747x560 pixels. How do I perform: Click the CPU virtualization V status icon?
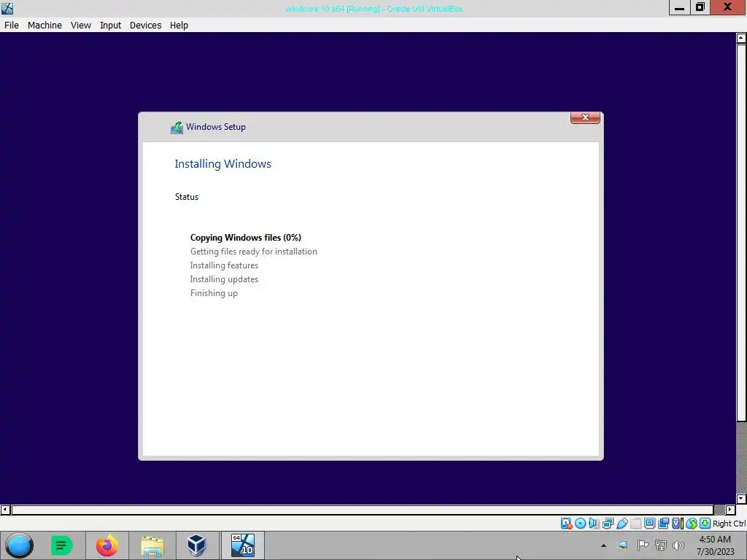[x=678, y=524]
